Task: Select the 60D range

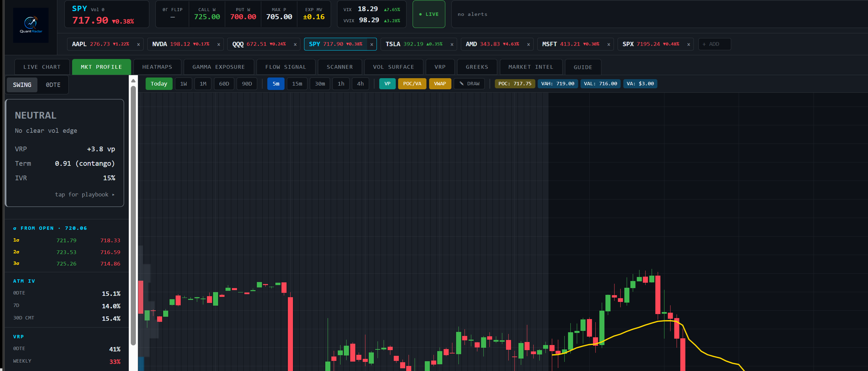Action: 224,84
